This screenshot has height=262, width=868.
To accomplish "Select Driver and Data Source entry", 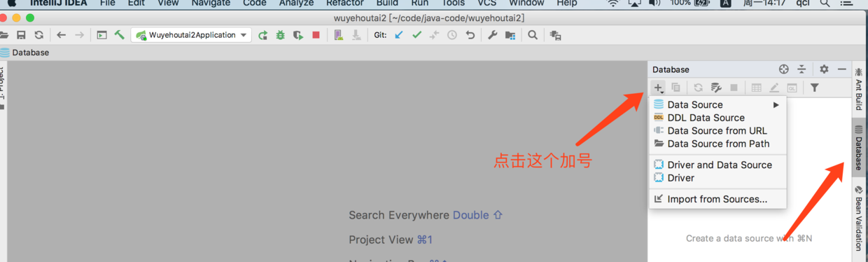I will pos(717,165).
